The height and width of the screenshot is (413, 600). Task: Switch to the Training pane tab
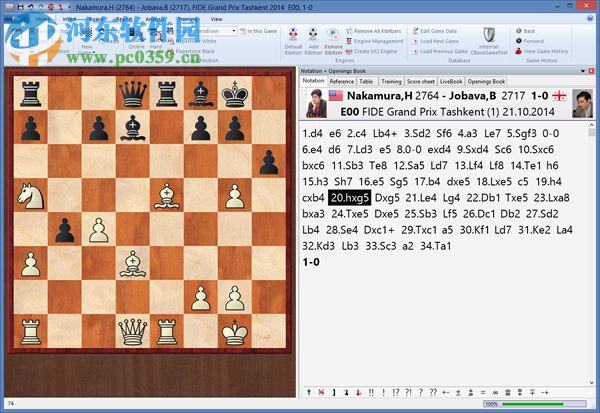point(391,81)
